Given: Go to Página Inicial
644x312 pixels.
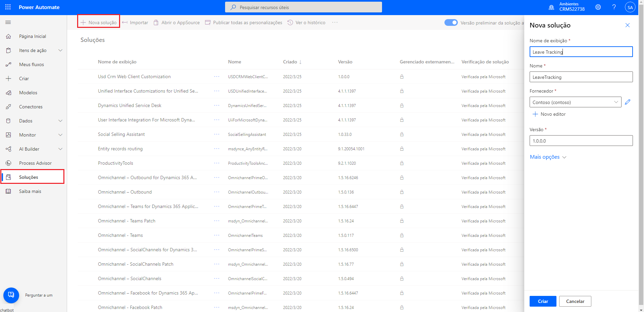Looking at the screenshot, I should click(x=33, y=36).
